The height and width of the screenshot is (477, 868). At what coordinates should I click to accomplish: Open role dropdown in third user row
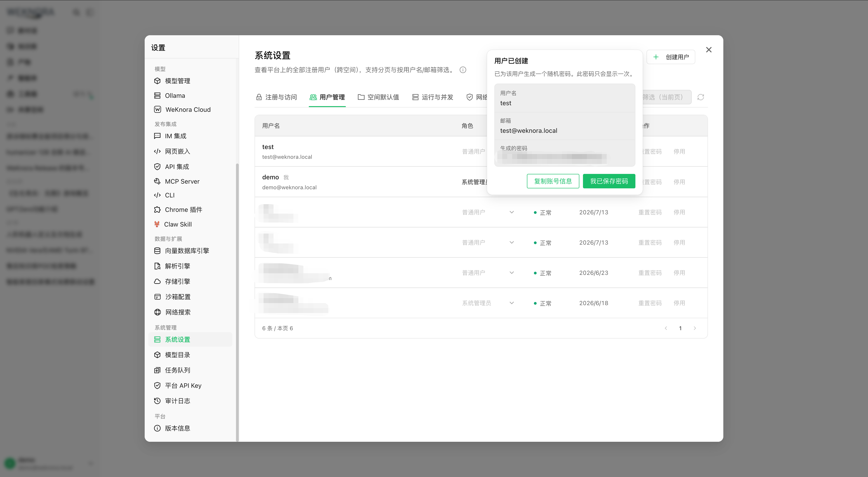coord(488,212)
